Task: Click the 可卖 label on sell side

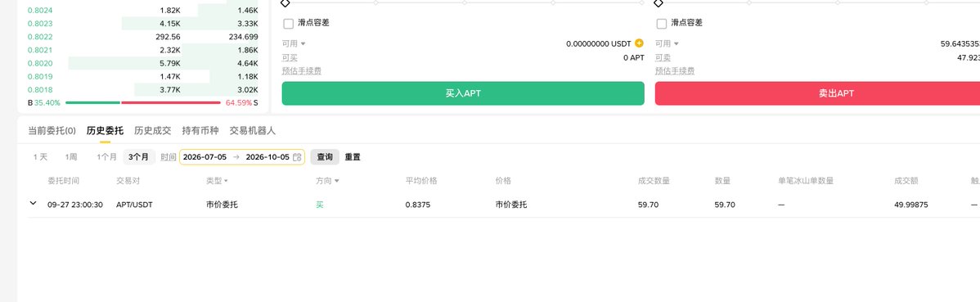Action: coord(663,57)
